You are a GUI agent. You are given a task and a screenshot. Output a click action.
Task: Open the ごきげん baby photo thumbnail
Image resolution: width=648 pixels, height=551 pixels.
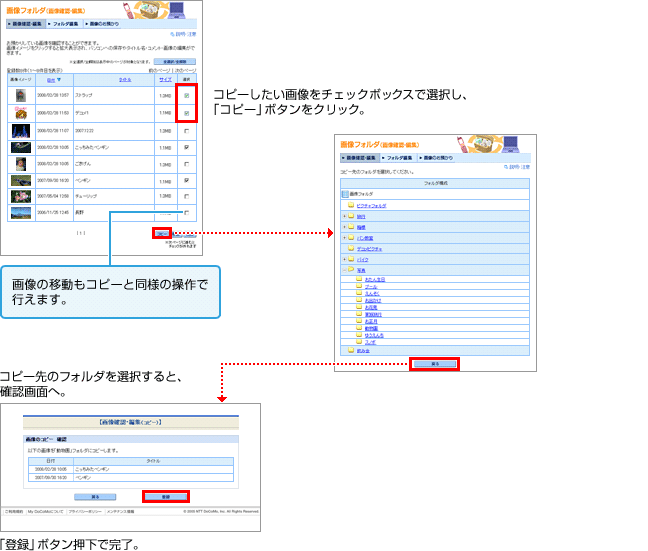point(21,164)
